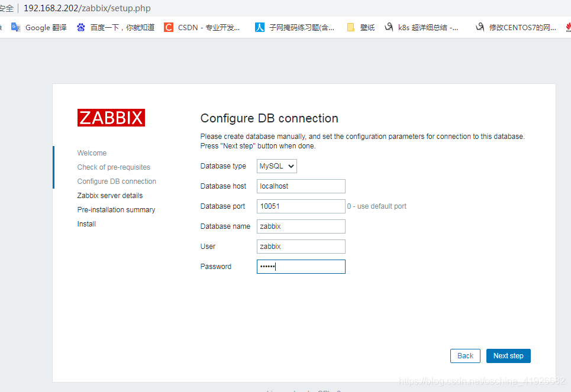The image size is (571, 392).
Task: Click the Password label text
Action: 215,267
